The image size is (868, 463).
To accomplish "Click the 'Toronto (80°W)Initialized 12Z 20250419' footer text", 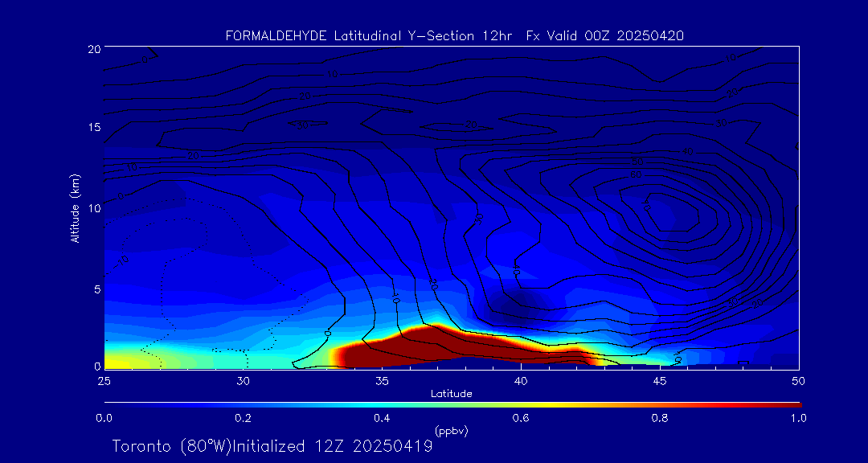I will coord(273,446).
